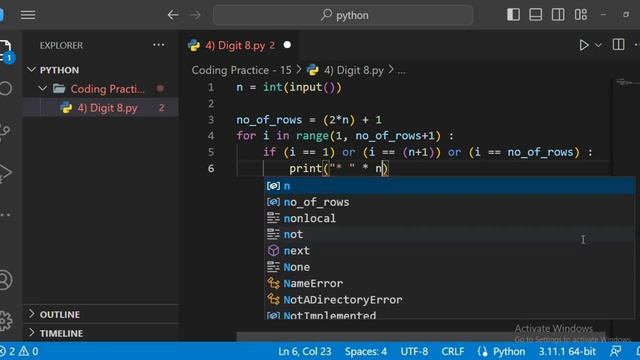
Task: Click variable icon beside no_of_rows suggestion
Action: (x=273, y=202)
